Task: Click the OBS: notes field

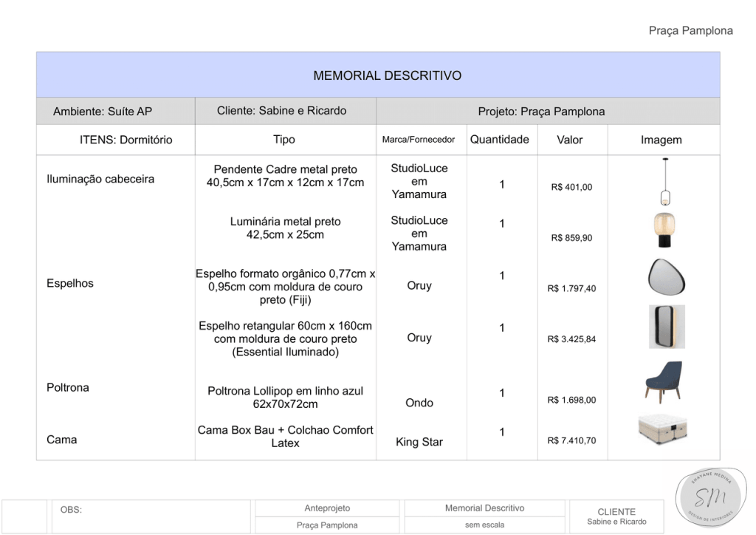Action: point(151,517)
